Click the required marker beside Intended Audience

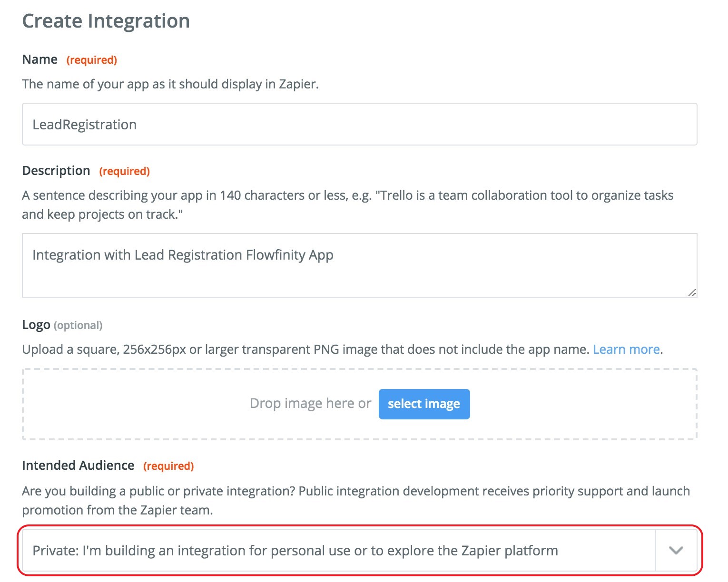coord(168,466)
